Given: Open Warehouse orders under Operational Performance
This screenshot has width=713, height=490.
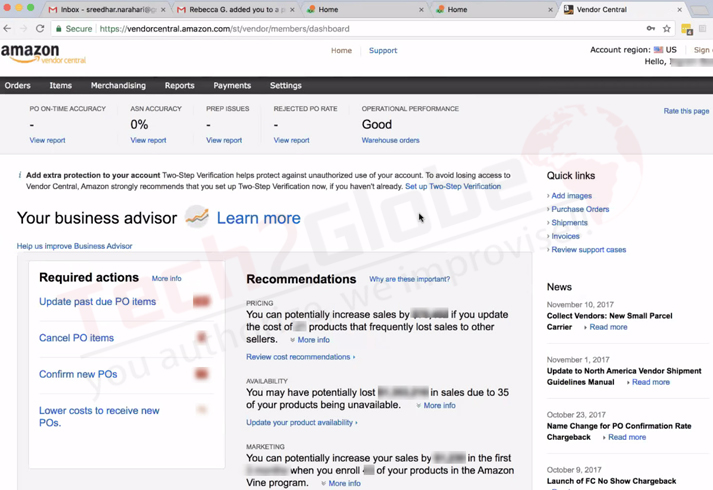Looking at the screenshot, I should (390, 141).
